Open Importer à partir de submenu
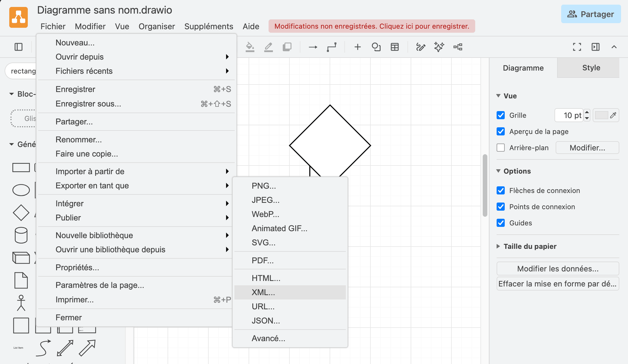 click(x=136, y=171)
